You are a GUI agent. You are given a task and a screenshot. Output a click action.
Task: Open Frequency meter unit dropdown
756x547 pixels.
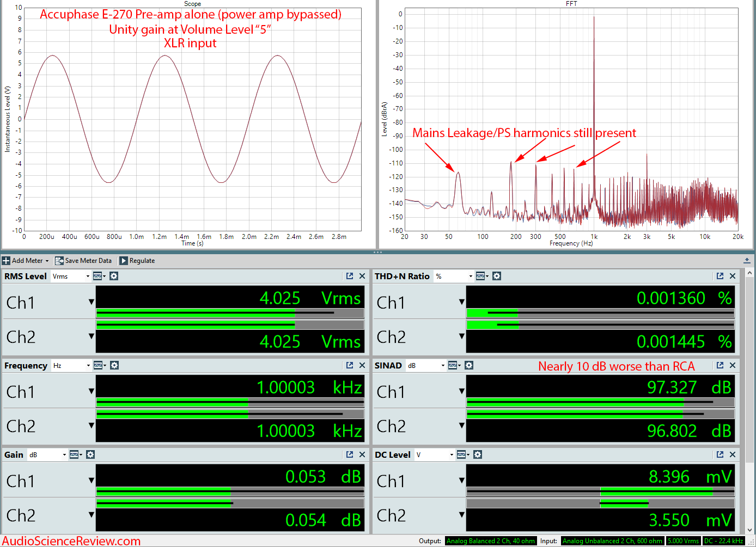click(x=71, y=366)
